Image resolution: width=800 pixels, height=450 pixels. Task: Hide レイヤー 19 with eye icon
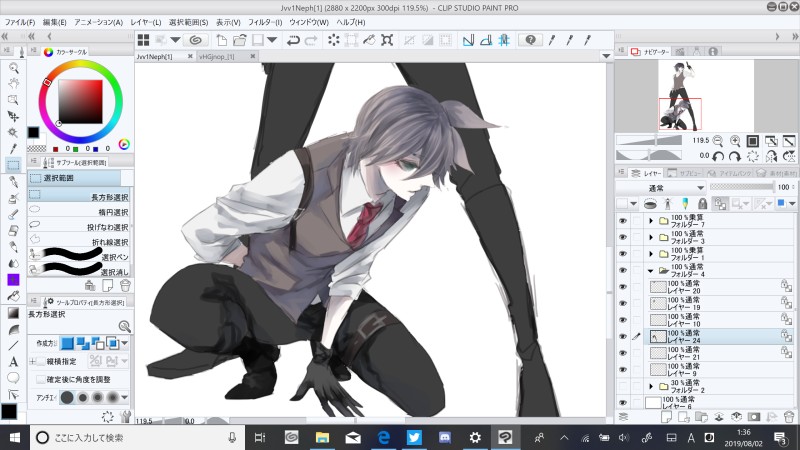tap(622, 303)
